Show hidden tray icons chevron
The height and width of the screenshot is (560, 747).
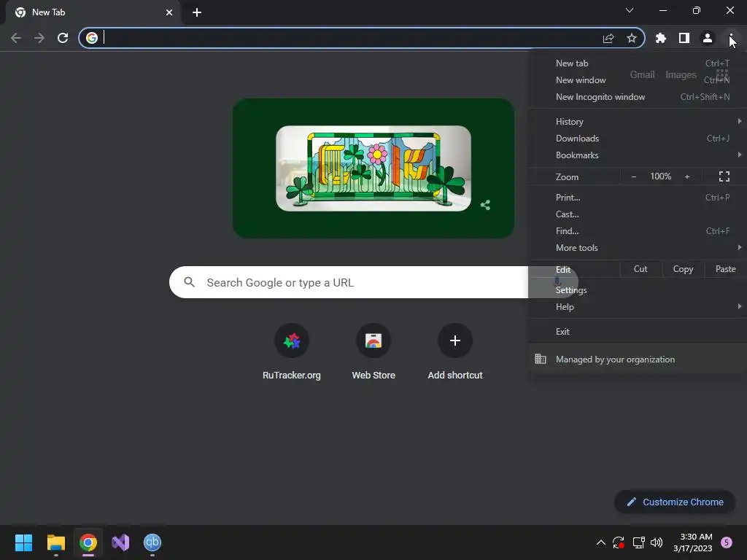(601, 542)
